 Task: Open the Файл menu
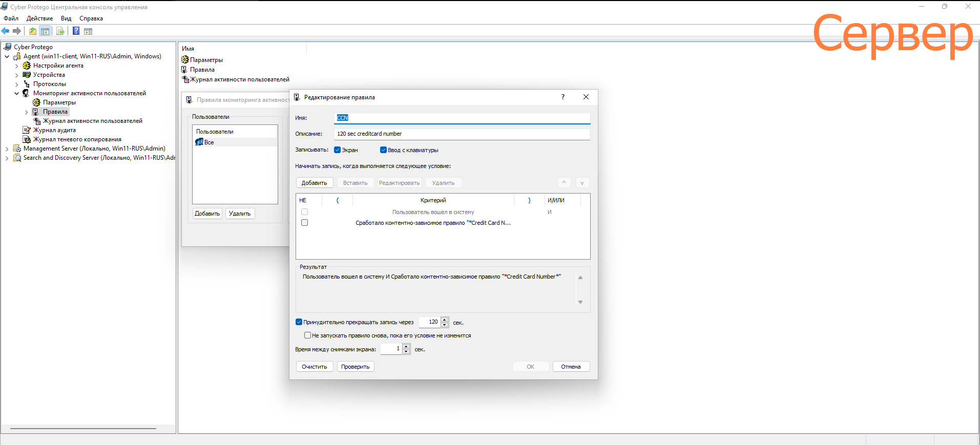(11, 18)
